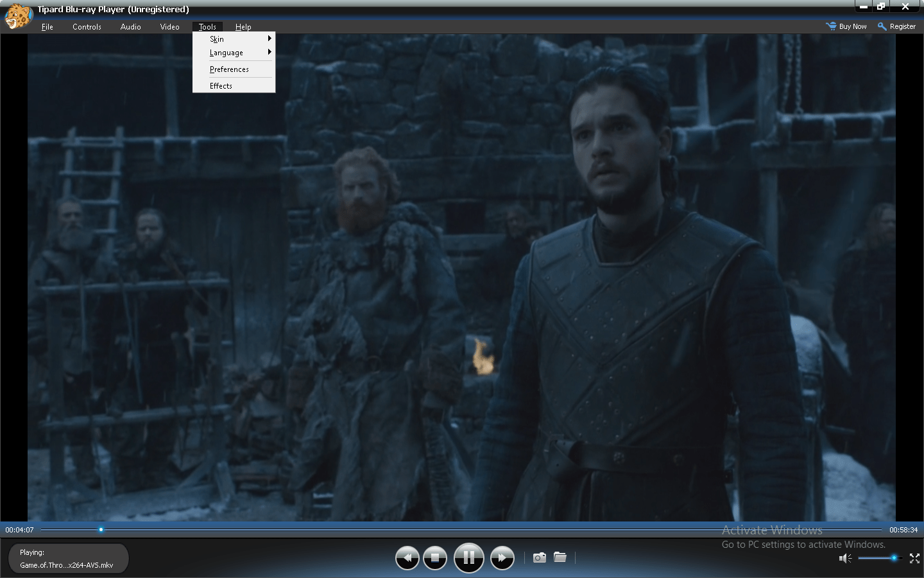The image size is (924, 578).
Task: Open the Audio menu
Action: coord(130,27)
